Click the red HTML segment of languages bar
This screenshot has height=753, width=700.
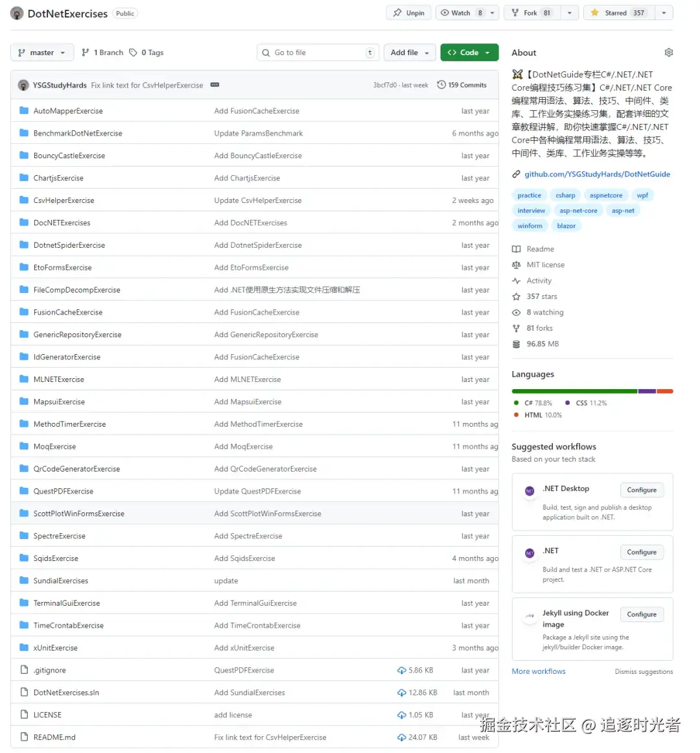tap(665, 391)
